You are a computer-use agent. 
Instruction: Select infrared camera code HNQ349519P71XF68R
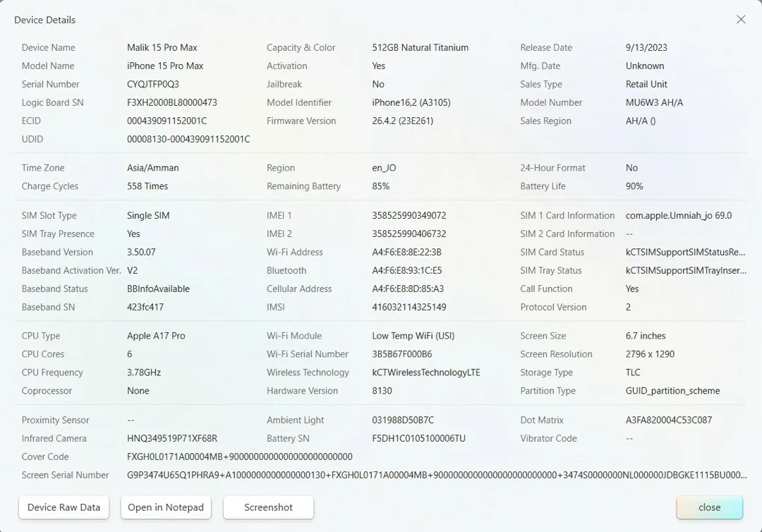click(172, 439)
